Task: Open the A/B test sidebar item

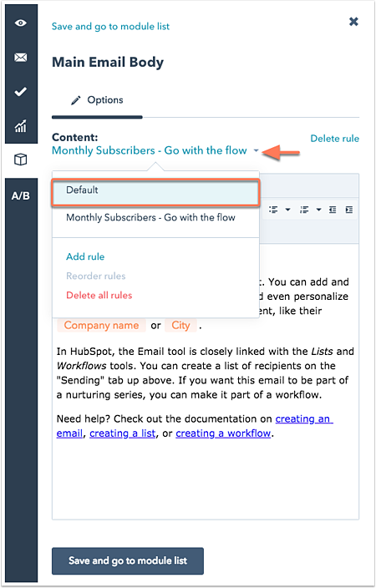Action: [21, 195]
